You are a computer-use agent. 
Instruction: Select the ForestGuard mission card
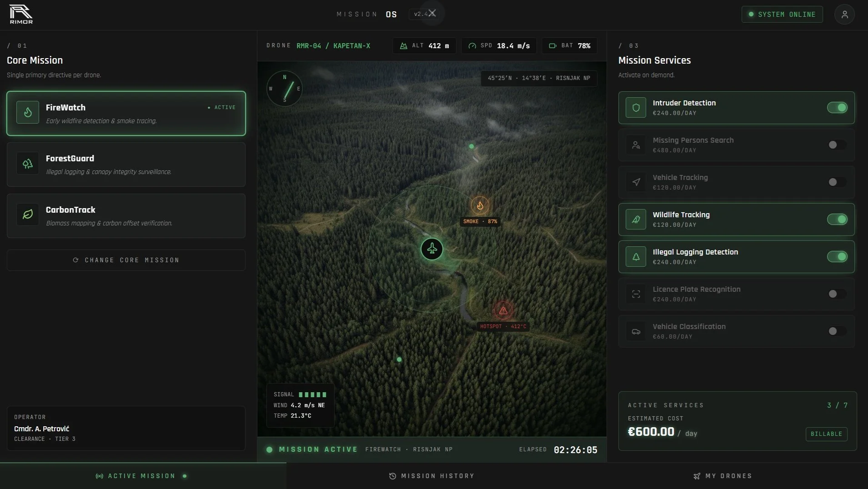point(126,165)
